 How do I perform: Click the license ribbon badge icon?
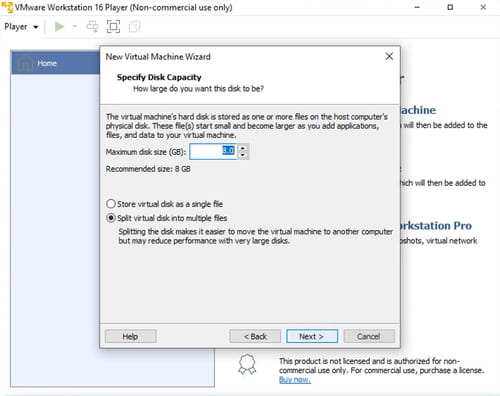pos(247,364)
